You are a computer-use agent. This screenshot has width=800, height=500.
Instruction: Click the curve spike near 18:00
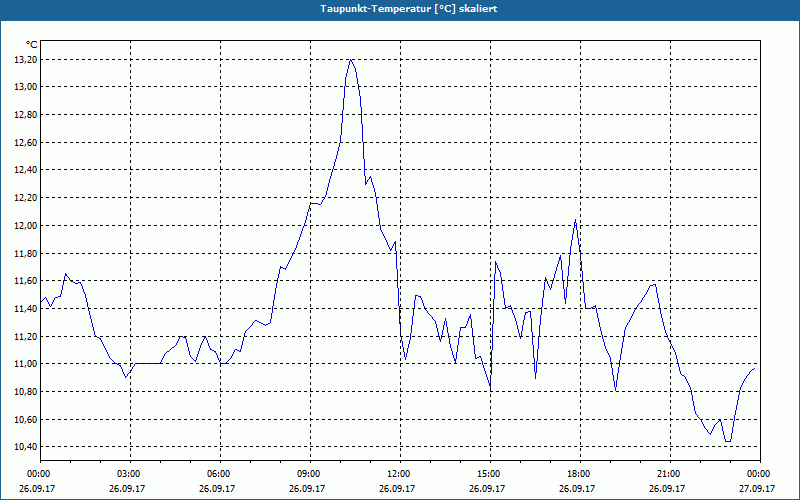click(576, 220)
